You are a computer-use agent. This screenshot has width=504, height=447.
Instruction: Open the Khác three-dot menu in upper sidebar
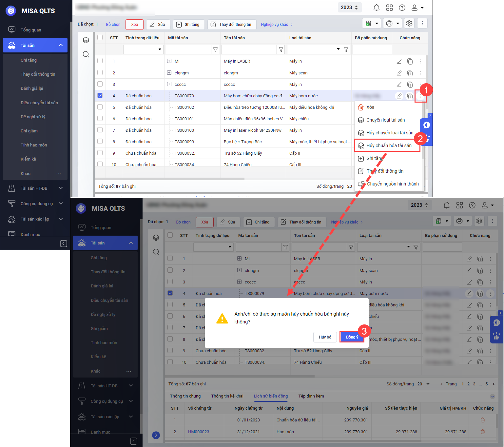pos(59,174)
